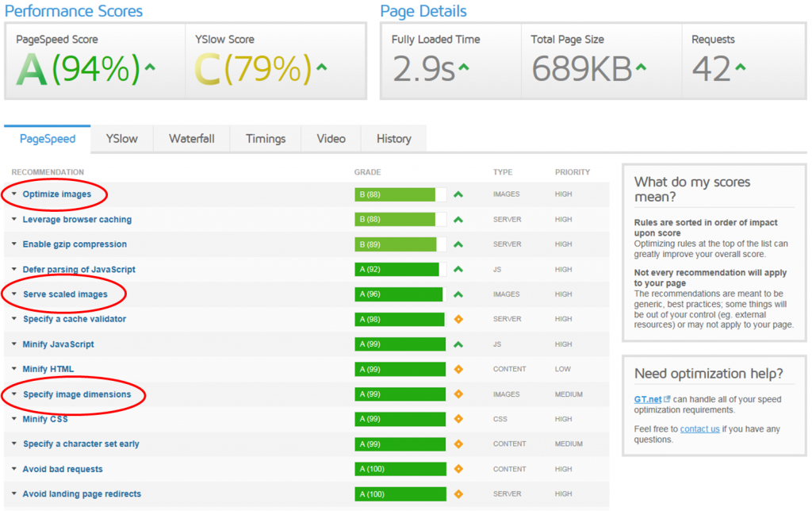Click the RECOMMENDATION column header

[x=48, y=172]
